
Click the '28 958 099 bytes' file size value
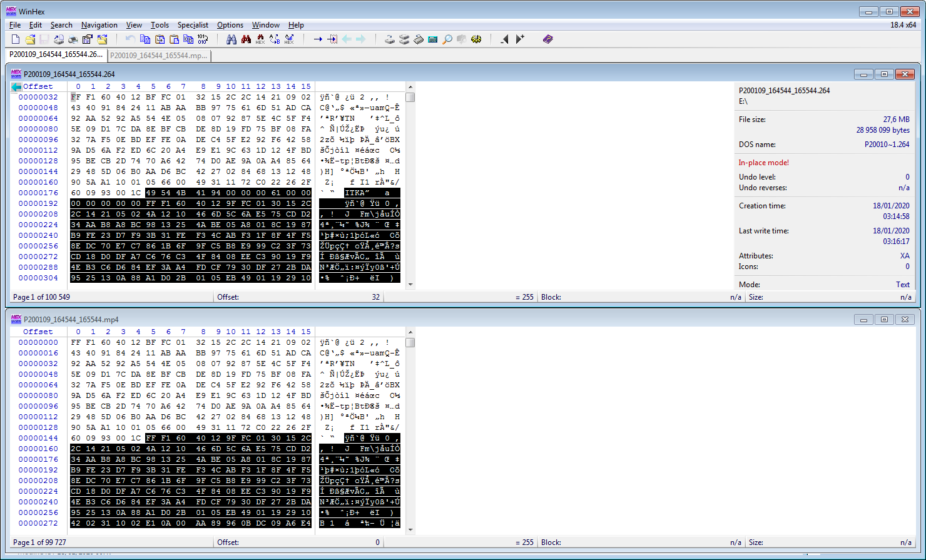[x=883, y=130]
